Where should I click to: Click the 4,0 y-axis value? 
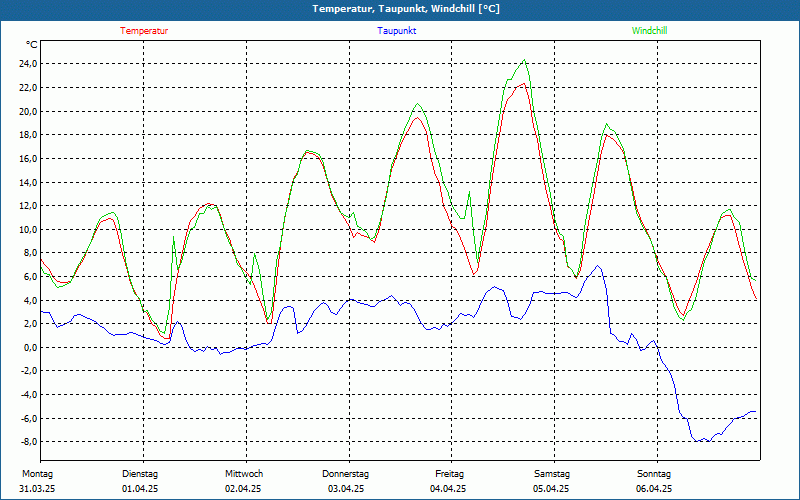(x=29, y=300)
